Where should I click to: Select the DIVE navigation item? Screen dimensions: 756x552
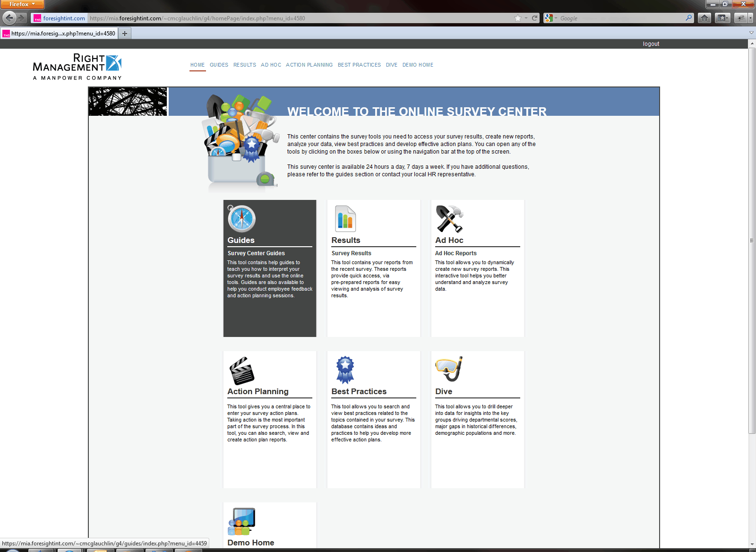click(x=392, y=65)
